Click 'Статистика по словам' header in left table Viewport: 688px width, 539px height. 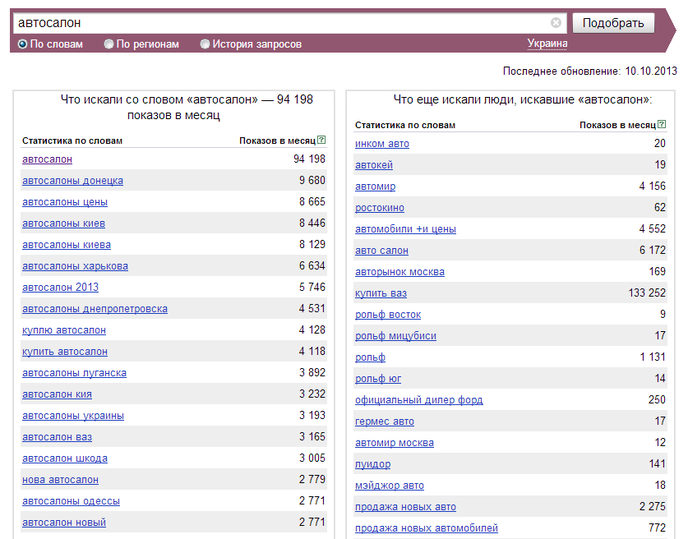[72, 141]
